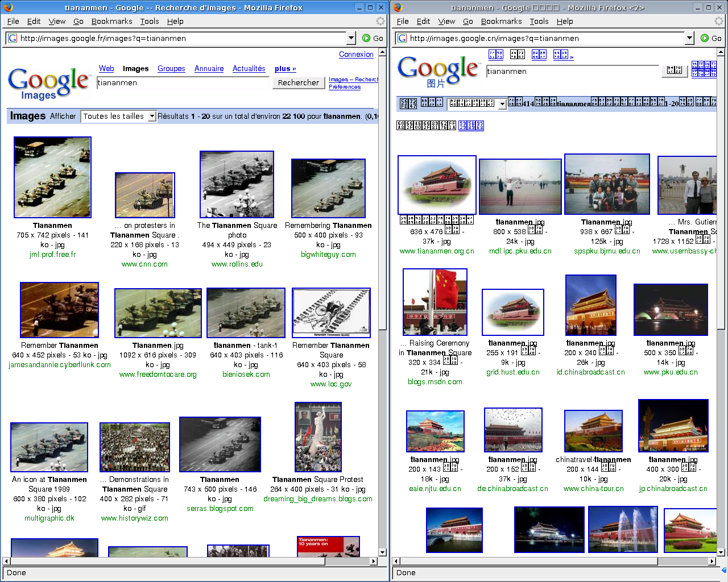The height and width of the screenshot is (582, 728).
Task: Open spspku.bjmu.edu.cn group photo thumbnail
Action: (607, 184)
